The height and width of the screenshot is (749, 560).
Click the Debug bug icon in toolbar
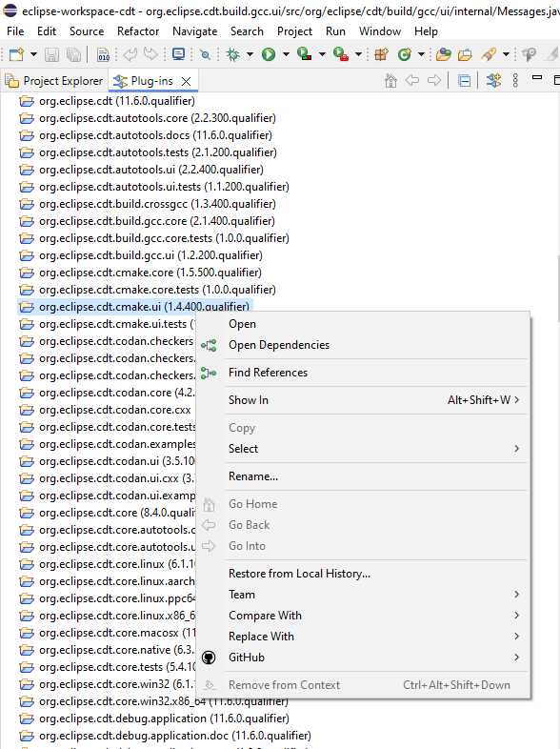pos(233,54)
